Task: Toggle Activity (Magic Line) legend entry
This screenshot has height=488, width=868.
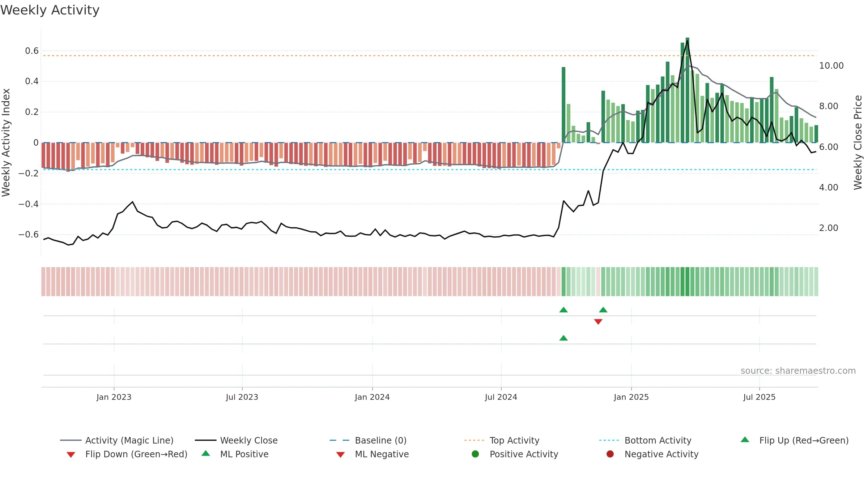Action: pyautogui.click(x=117, y=440)
